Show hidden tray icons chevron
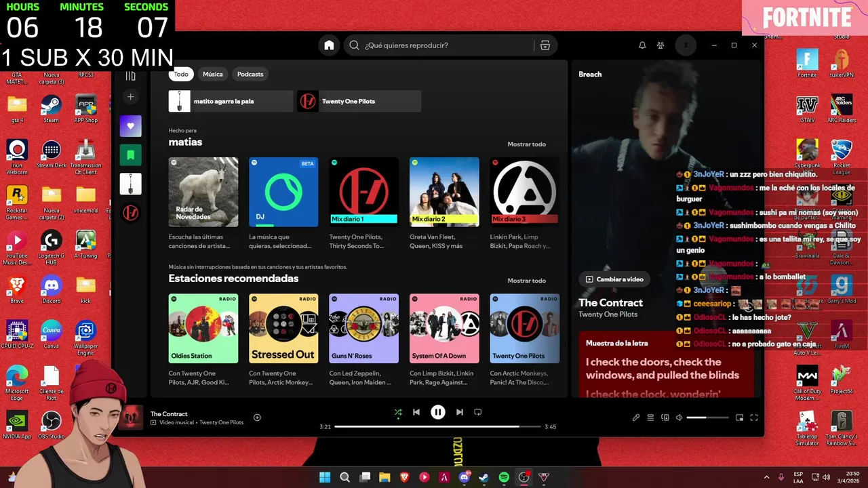Screen dimensions: 868x488 tap(766, 477)
